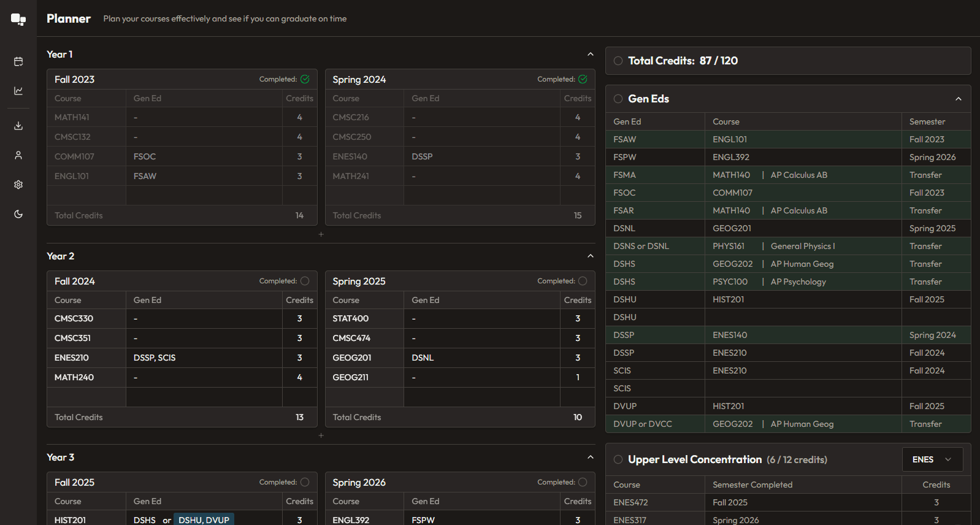The image size is (980, 525).
Task: Toggle Fall 2023 completed checkmark
Action: pyautogui.click(x=305, y=79)
